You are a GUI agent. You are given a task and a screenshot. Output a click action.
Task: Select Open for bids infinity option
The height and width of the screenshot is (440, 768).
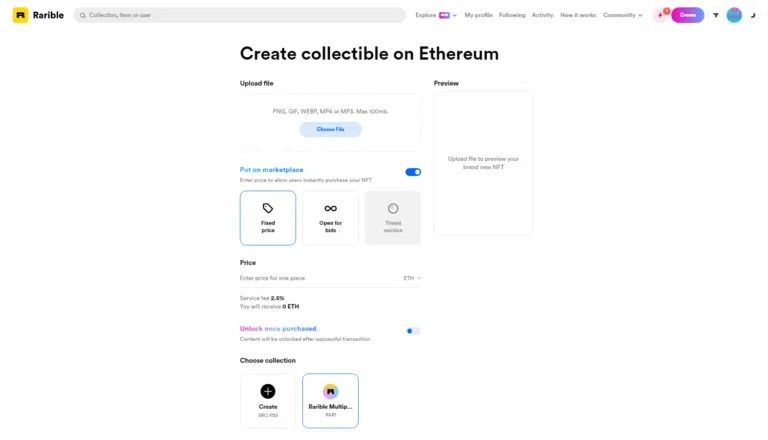click(x=330, y=217)
